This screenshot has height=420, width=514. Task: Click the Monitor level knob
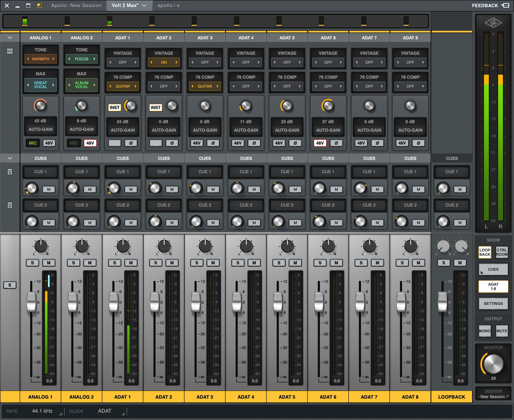click(493, 364)
